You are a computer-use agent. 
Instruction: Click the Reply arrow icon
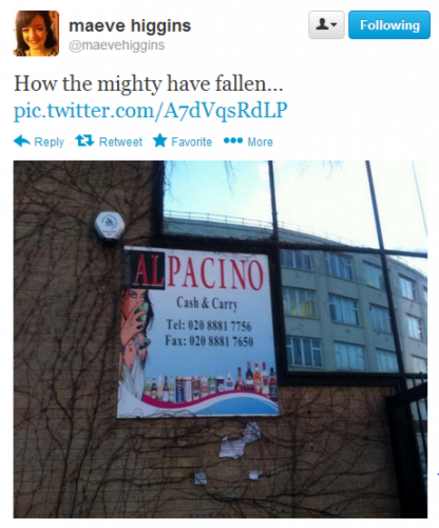tap(22, 141)
